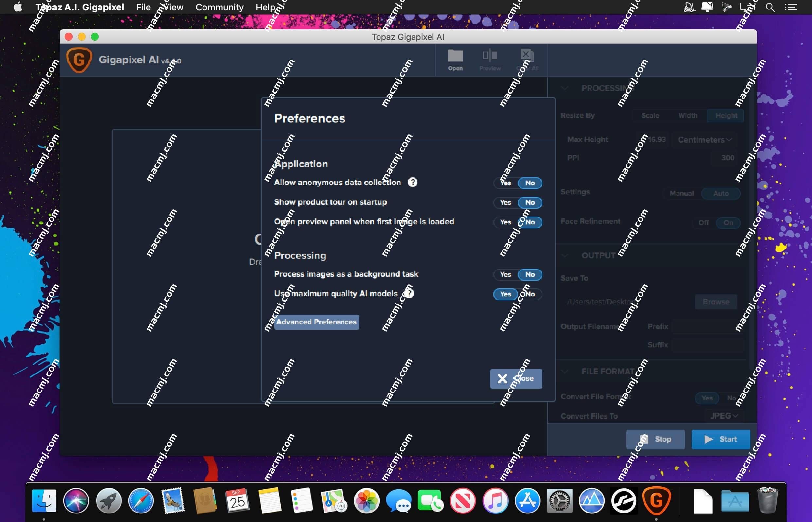
Task: Click the Advanced Preferences button
Action: (x=316, y=322)
